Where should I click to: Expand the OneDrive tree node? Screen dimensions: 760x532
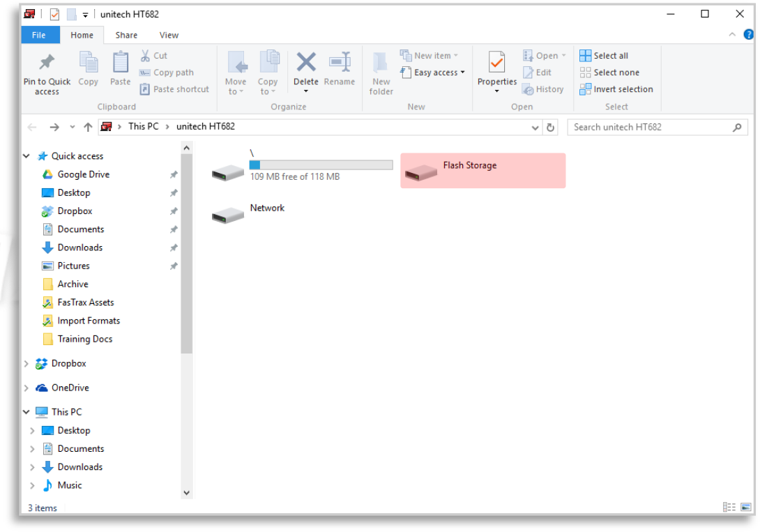click(x=26, y=388)
